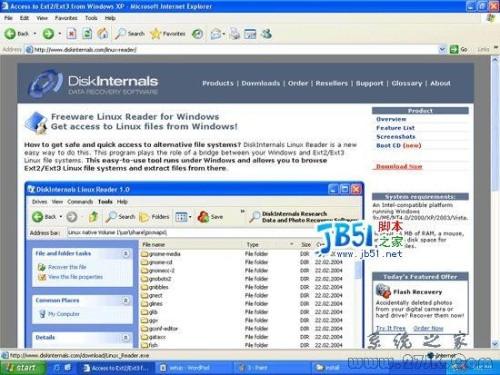Click Linux Reader screenshot's Up folder icon
Image resolution: width=500 pixels, height=375 pixels.
tap(93, 217)
